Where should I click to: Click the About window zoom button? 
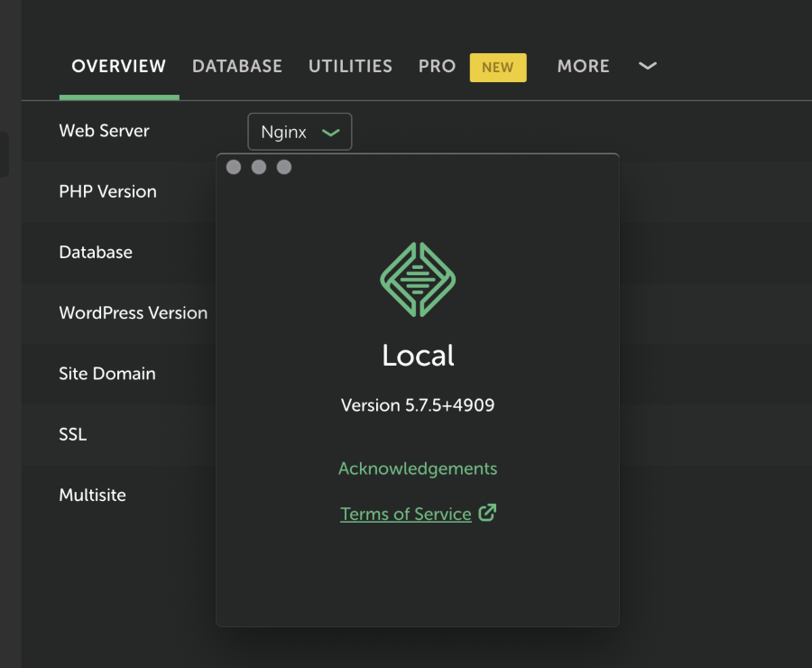284,167
